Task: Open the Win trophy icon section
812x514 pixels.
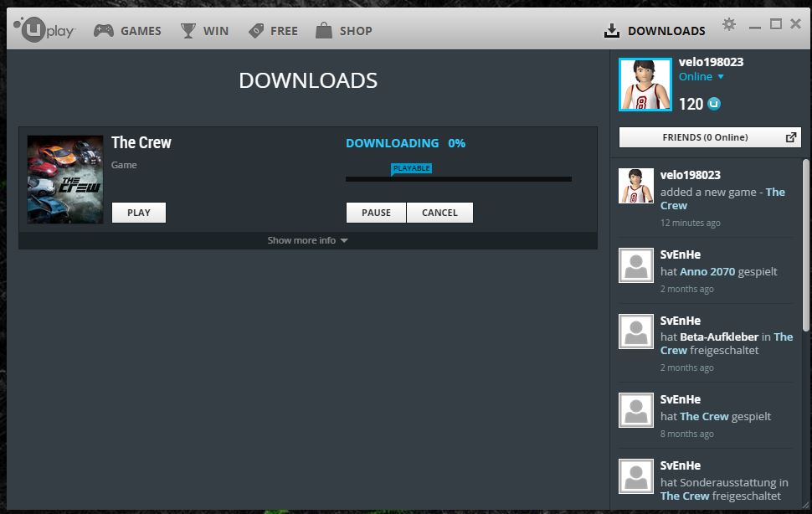Action: click(188, 31)
